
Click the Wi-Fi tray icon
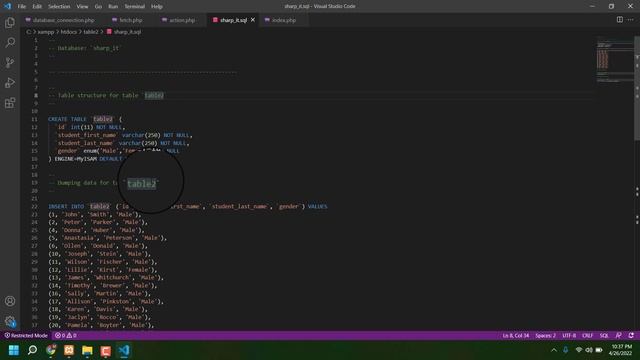point(579,350)
